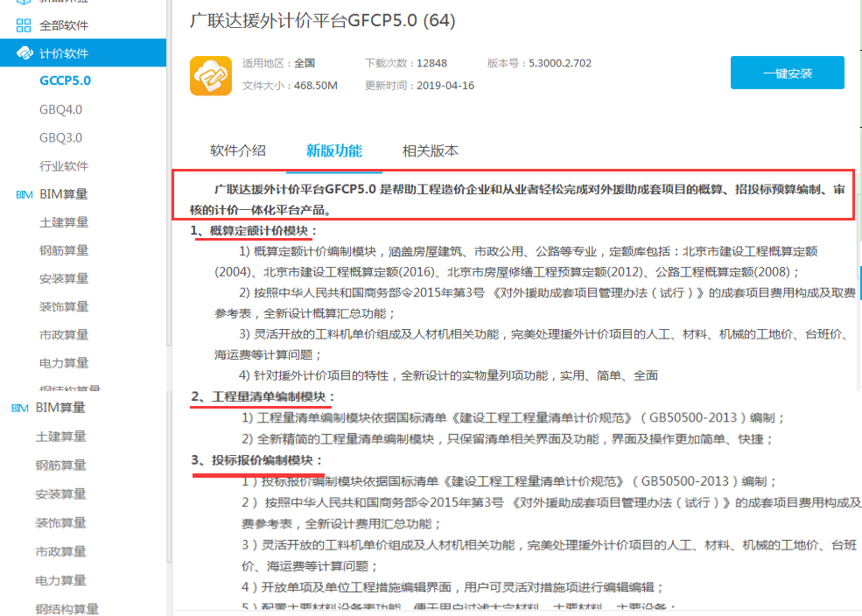Click heading 3、投标报价编制模块
This screenshot has width=862, height=616.
pyautogui.click(x=256, y=460)
